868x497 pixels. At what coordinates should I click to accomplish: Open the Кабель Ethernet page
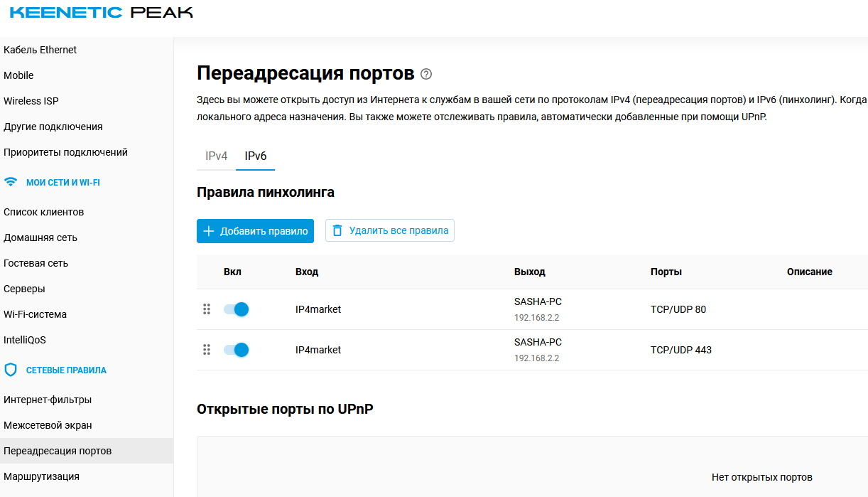click(x=40, y=50)
